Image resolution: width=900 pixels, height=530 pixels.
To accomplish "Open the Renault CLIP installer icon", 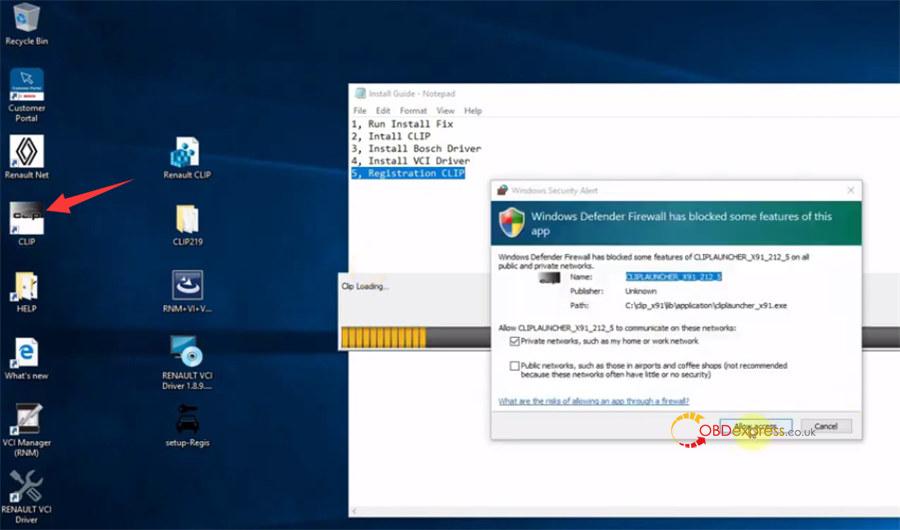I will 187,158.
